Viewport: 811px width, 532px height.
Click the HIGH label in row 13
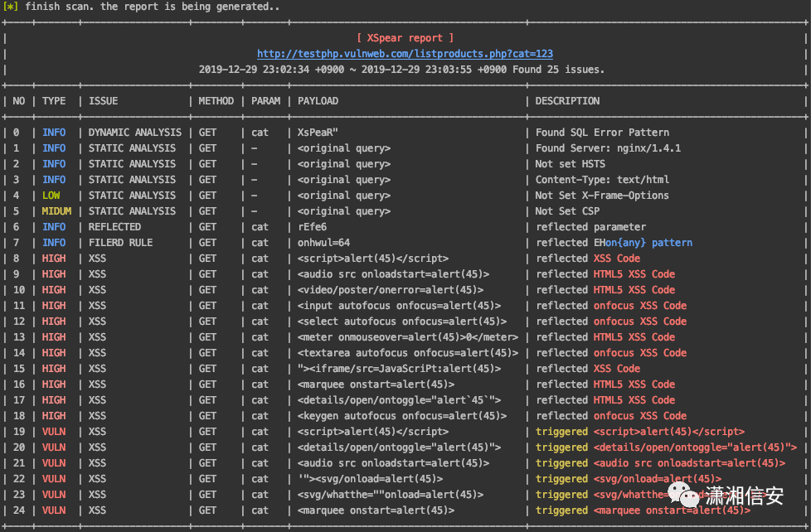(x=54, y=337)
